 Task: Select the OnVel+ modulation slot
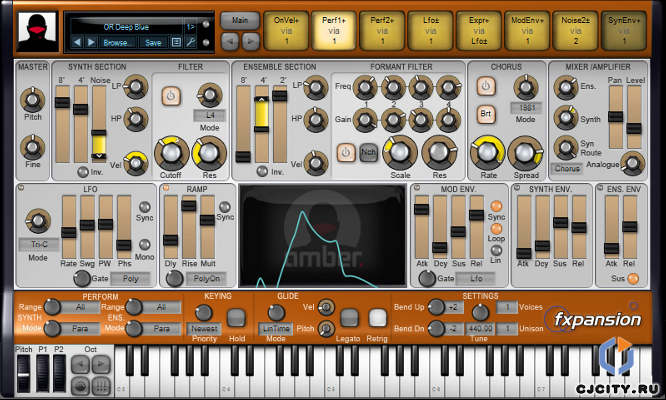(x=286, y=31)
